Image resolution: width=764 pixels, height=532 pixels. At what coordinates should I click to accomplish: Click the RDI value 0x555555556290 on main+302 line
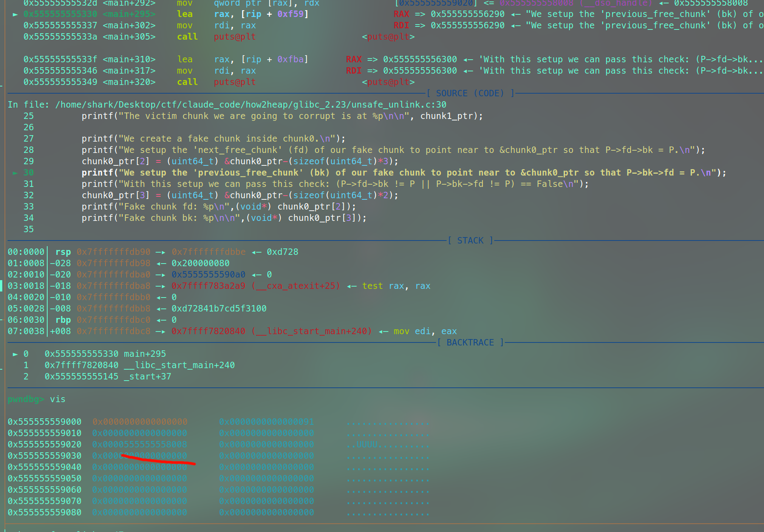pyautogui.click(x=467, y=26)
